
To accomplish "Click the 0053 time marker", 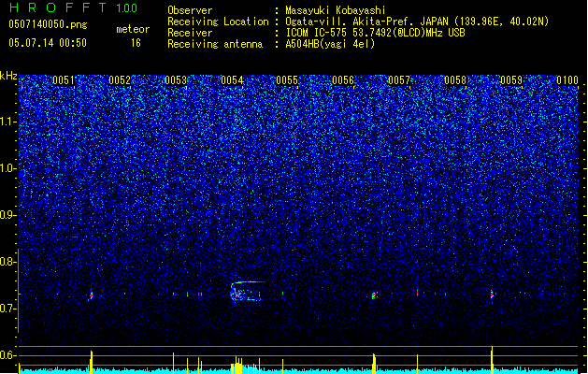I will [176, 80].
